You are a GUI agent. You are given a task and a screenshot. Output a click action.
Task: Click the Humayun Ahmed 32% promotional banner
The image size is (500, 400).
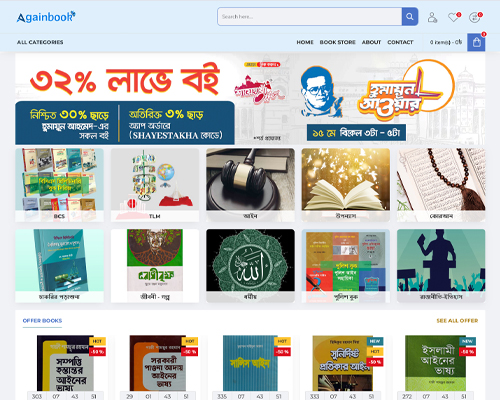(x=250, y=99)
